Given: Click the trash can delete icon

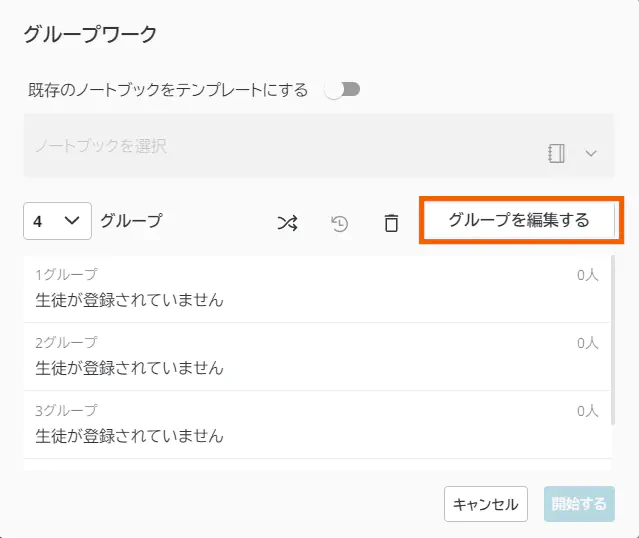Looking at the screenshot, I should [391, 223].
